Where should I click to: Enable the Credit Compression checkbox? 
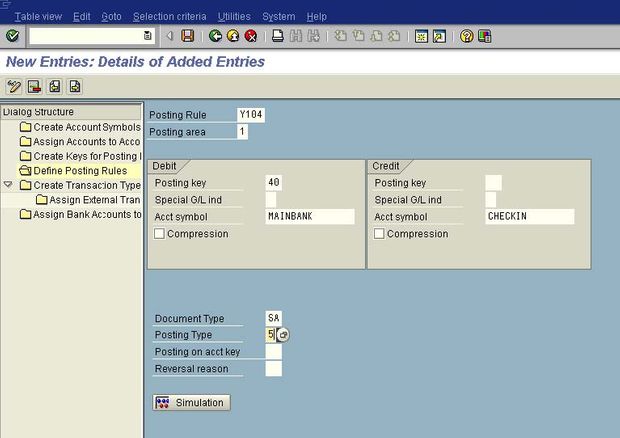[x=379, y=233]
